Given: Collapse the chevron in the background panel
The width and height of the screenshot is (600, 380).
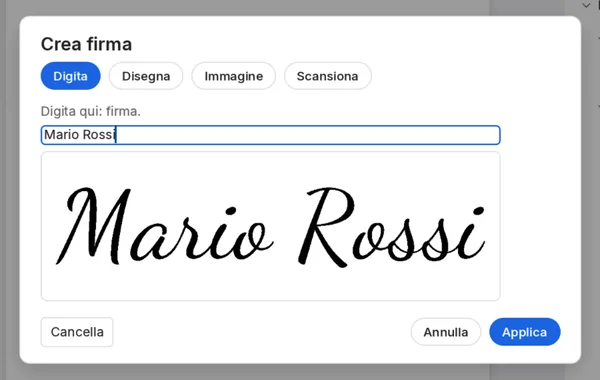Looking at the screenshot, I should point(586,5).
